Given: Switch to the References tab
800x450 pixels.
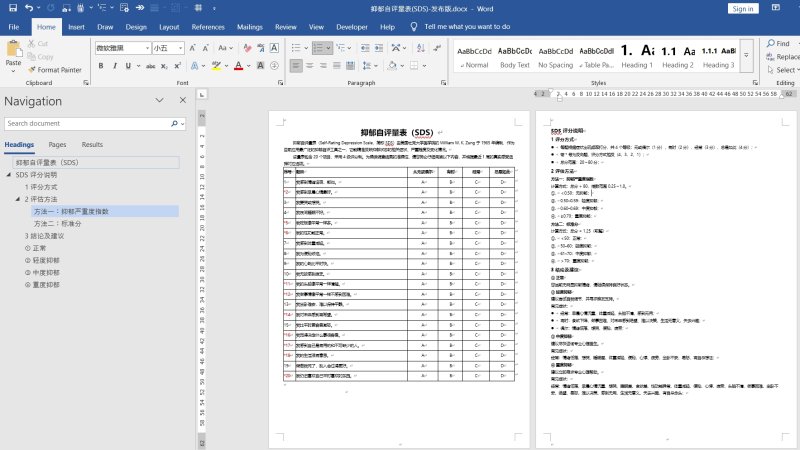Looking at the screenshot, I should pos(208,27).
